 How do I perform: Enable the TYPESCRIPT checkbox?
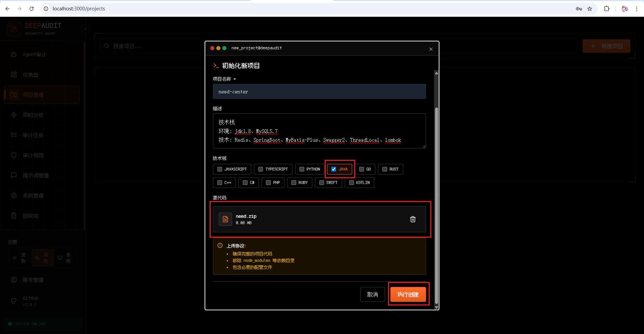click(x=260, y=169)
